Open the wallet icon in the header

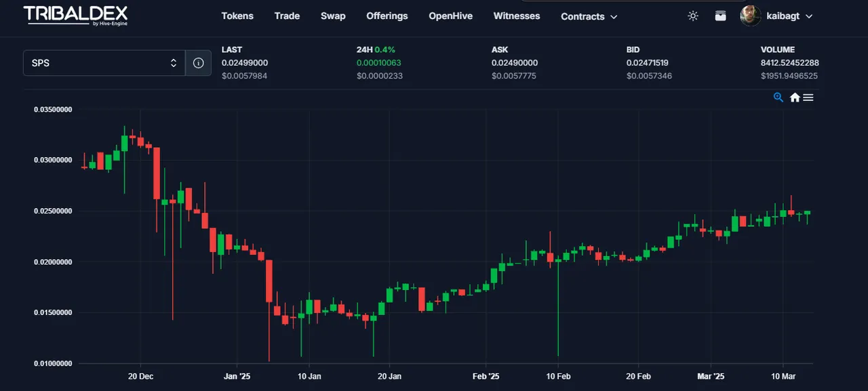tap(720, 16)
